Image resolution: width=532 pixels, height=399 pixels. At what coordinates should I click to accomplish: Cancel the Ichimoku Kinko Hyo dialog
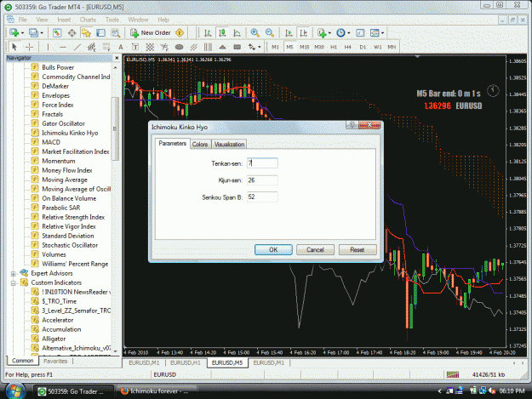click(315, 250)
